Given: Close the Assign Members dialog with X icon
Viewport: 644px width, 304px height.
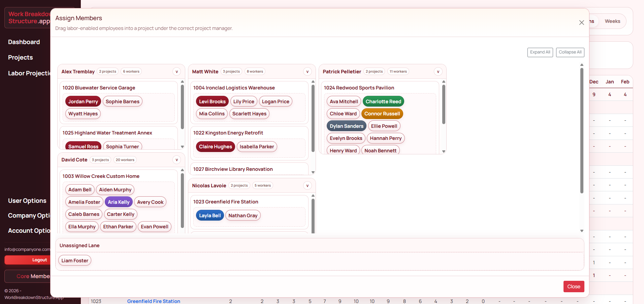Looking at the screenshot, I should pyautogui.click(x=581, y=23).
